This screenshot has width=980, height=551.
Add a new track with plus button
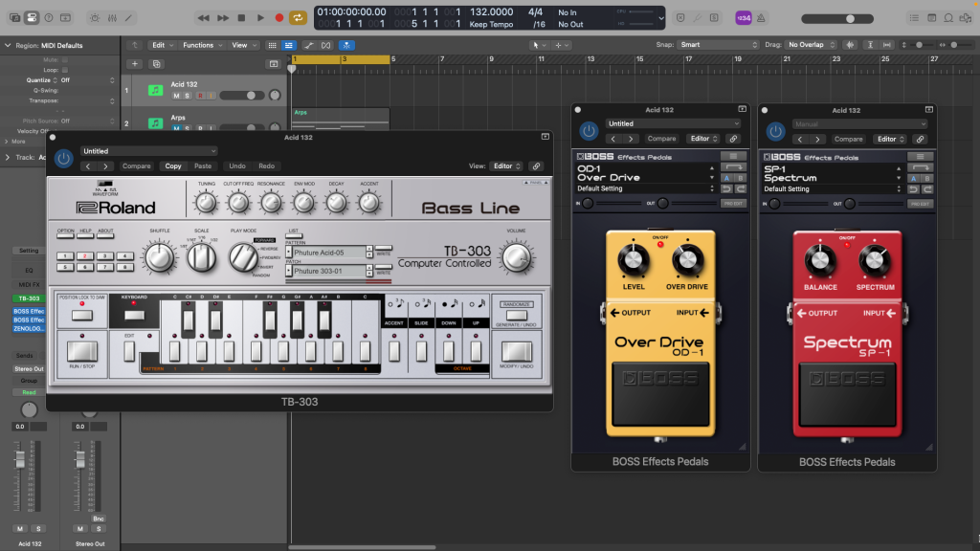tap(134, 64)
